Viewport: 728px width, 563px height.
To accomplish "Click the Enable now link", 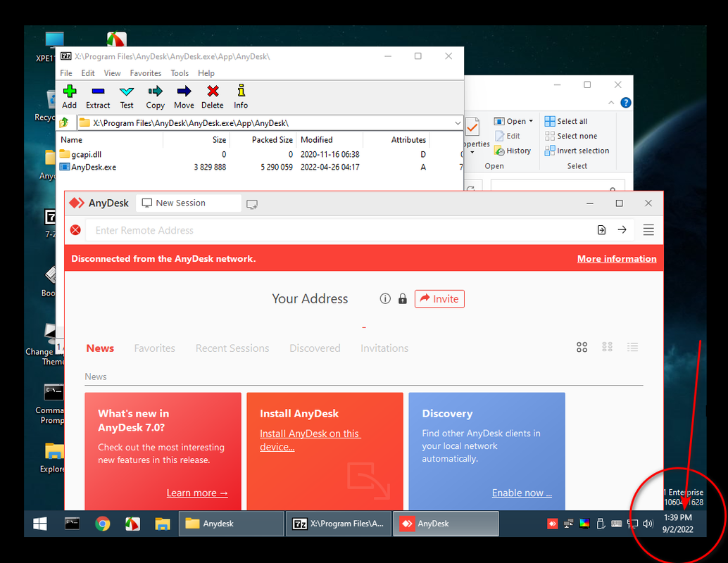I will 522,493.
